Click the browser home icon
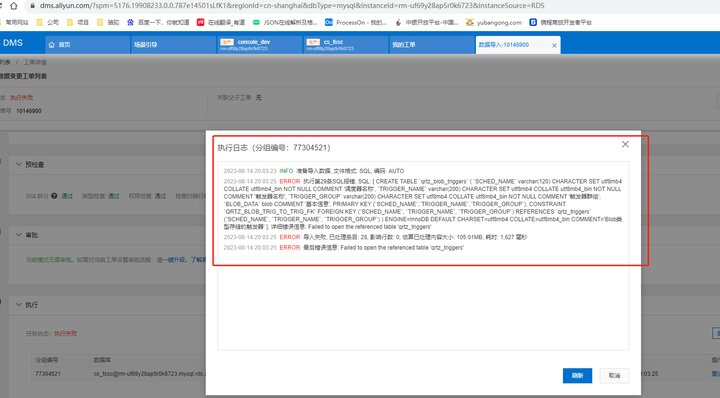The height and width of the screenshot is (398, 720). (x=14, y=6)
